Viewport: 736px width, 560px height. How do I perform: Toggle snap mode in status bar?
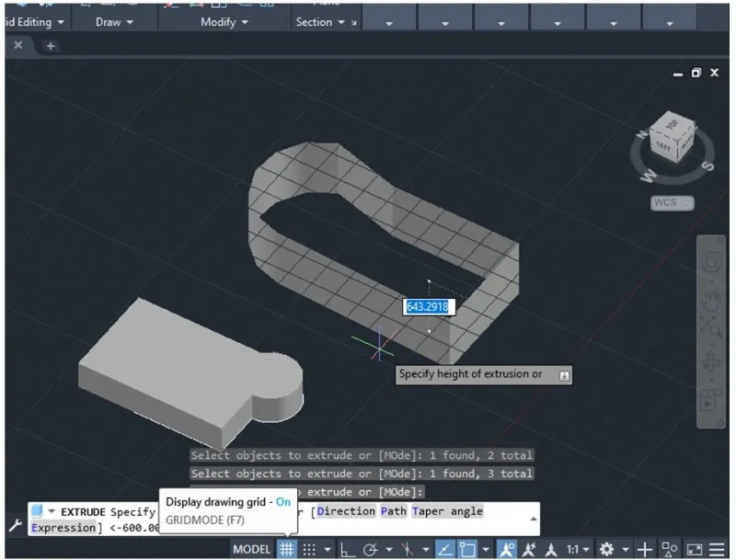(x=310, y=549)
